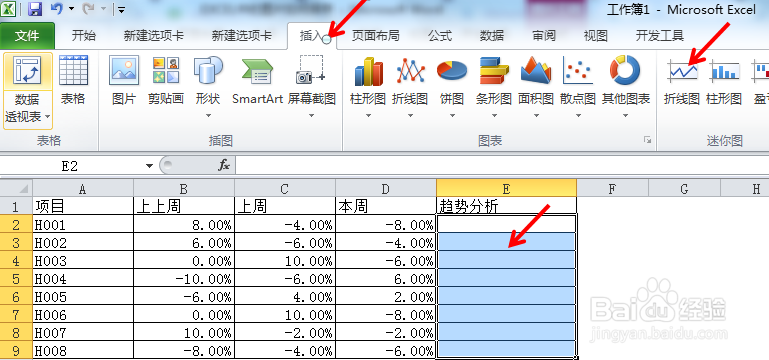Click the Select All corner of the sheet

coord(16,188)
